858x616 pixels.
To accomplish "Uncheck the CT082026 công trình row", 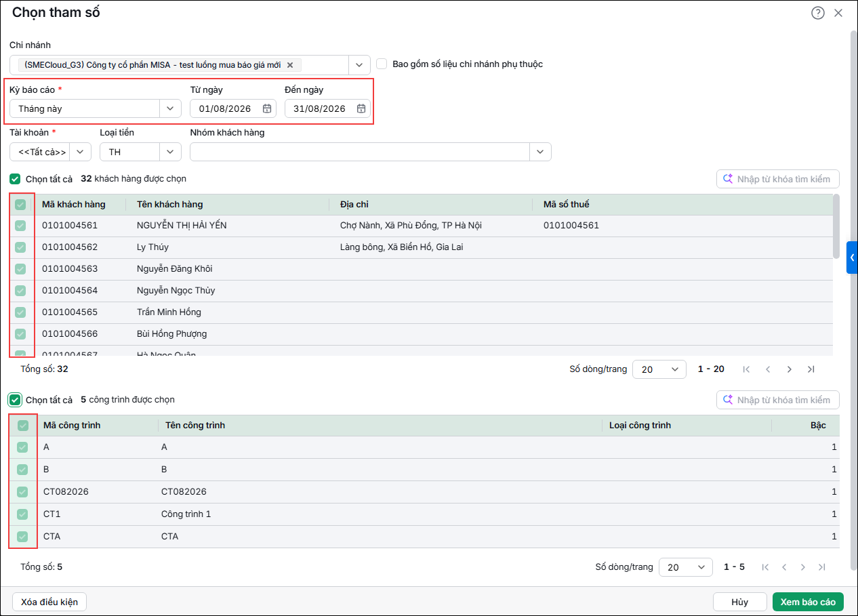I will [22, 491].
